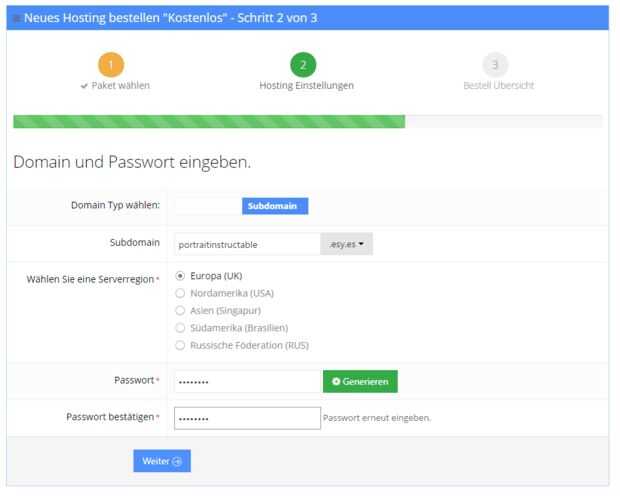Click the plus icon on Generieren

coord(336,381)
